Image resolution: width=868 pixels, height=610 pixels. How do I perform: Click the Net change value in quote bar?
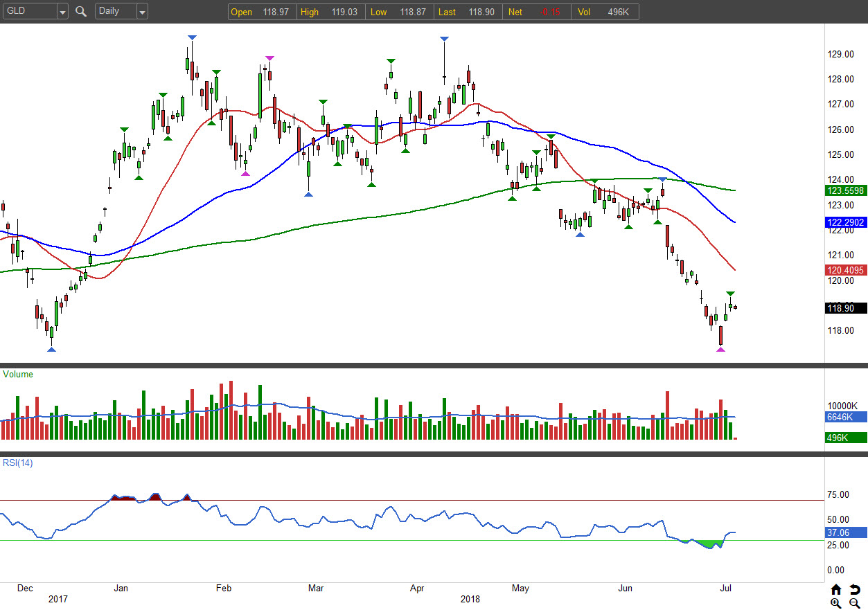pyautogui.click(x=552, y=12)
